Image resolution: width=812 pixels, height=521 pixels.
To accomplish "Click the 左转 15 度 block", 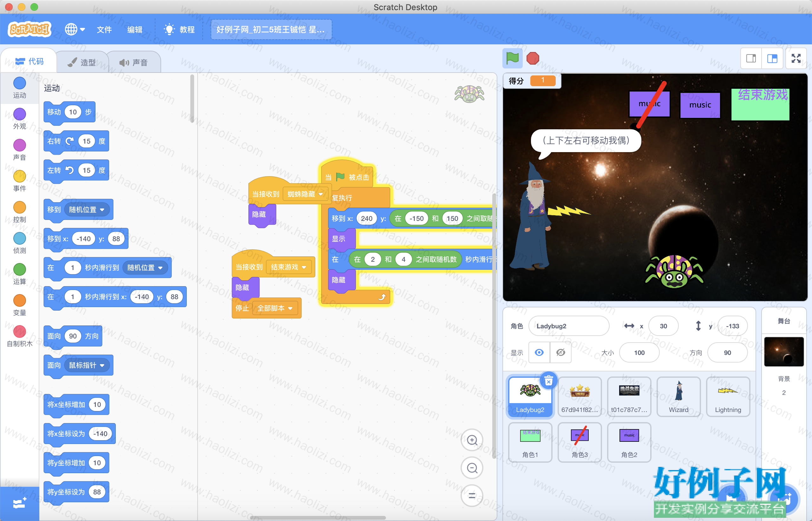I will (76, 170).
